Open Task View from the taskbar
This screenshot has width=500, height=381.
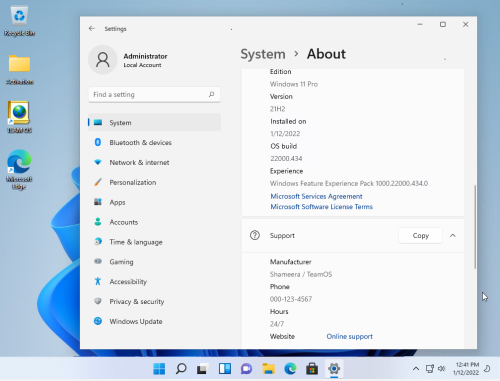click(203, 369)
